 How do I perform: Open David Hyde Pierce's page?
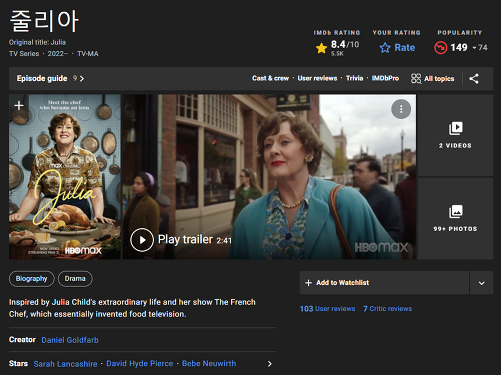[x=140, y=363]
